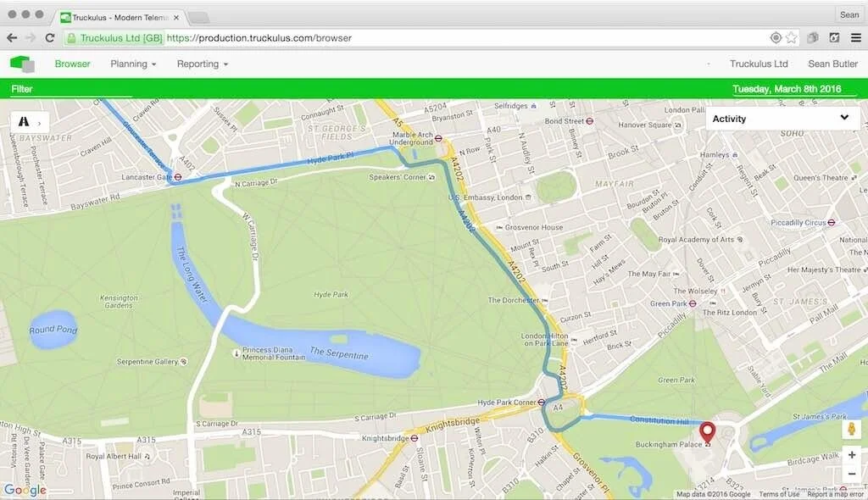This screenshot has height=500, width=868.
Task: Zoom out the map with minus button
Action: pos(852,474)
